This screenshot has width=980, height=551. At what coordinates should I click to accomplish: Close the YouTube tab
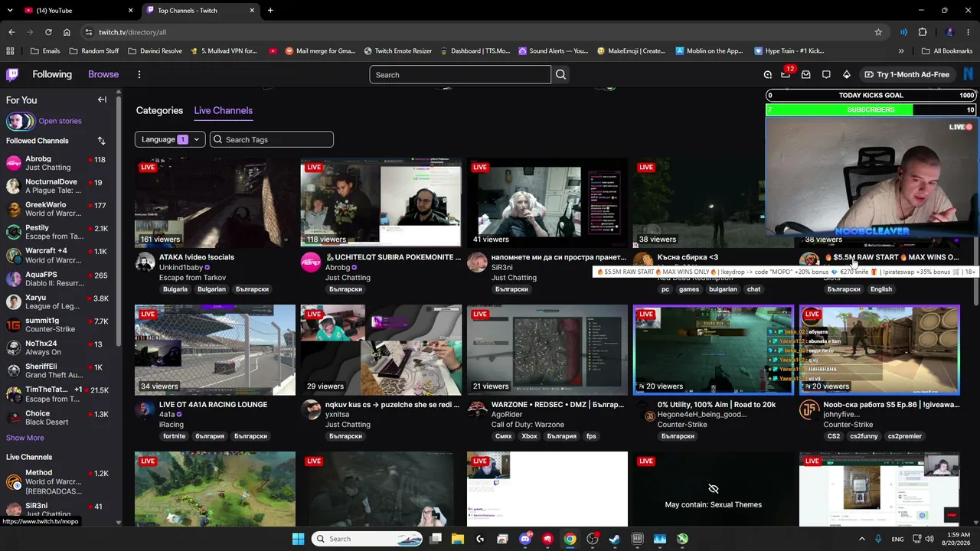click(130, 11)
